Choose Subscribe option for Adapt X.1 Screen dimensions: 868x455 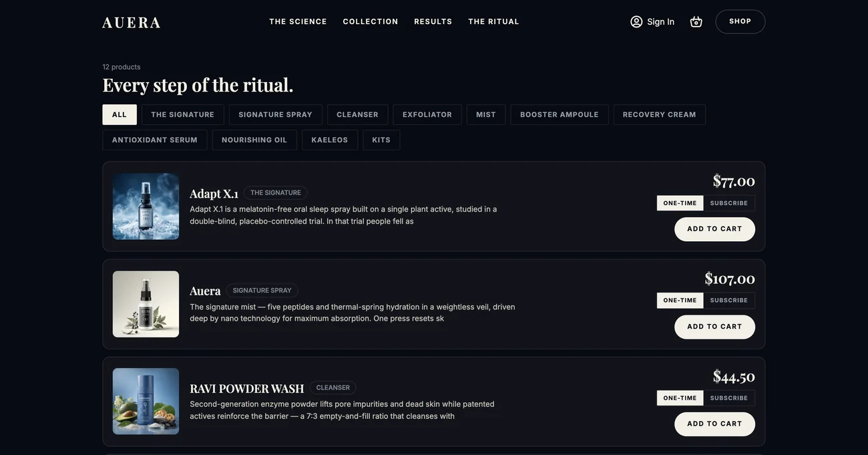729,203
